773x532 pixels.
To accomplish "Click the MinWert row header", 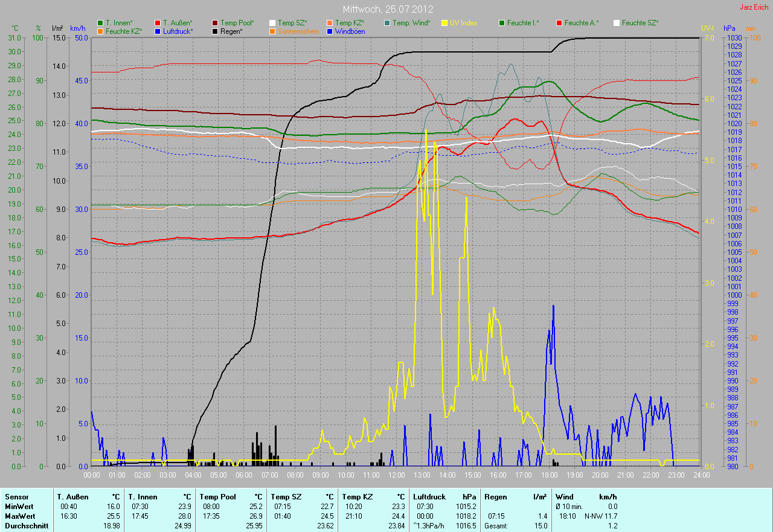I will click(x=19, y=507).
